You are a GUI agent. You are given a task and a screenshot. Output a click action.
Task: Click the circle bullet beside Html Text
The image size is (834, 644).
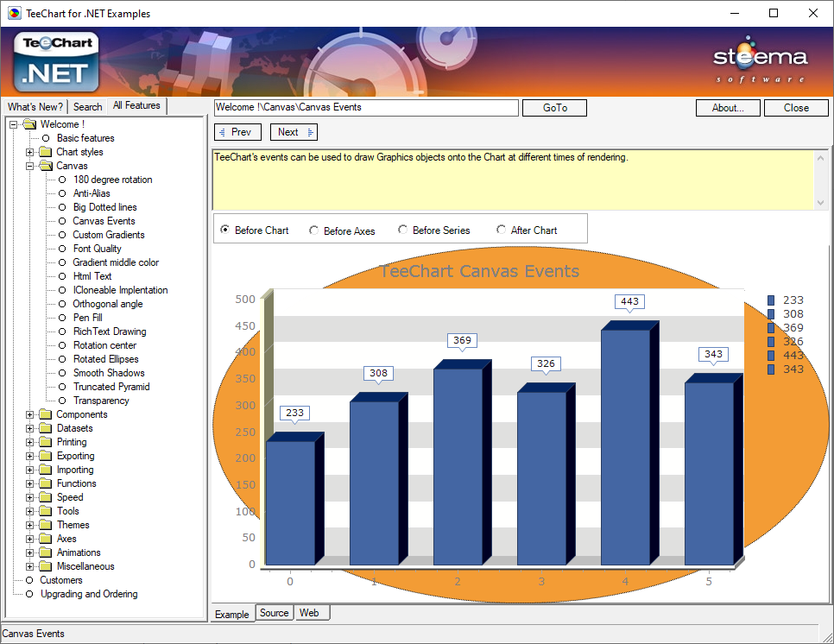[62, 276]
